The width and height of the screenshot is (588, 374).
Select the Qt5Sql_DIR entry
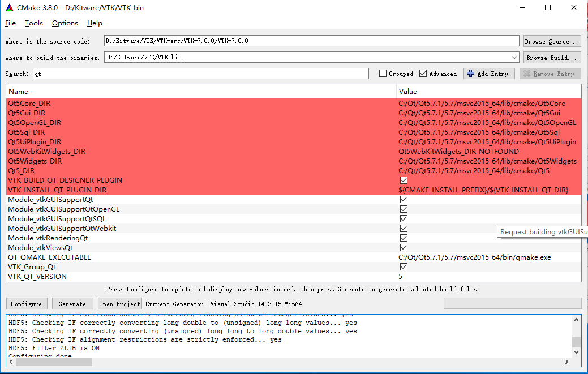pos(26,132)
